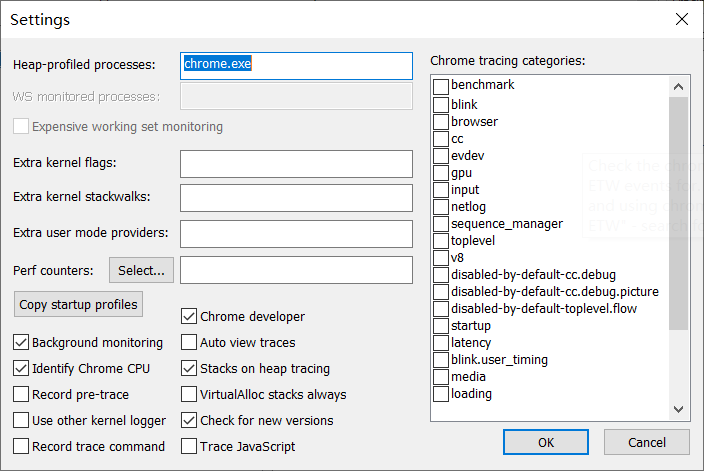Click the Extra user mode providers field
This screenshot has width=704, height=471.
(x=296, y=233)
